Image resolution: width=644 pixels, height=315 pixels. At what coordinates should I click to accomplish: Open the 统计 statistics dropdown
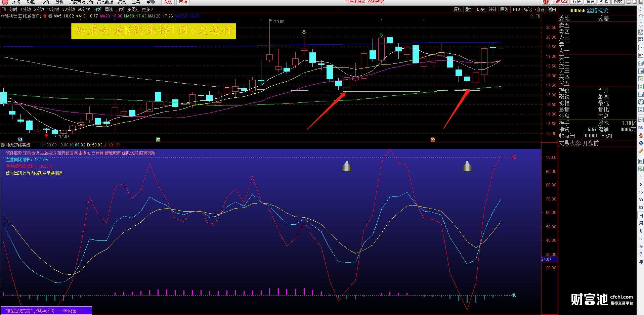[x=492, y=9]
